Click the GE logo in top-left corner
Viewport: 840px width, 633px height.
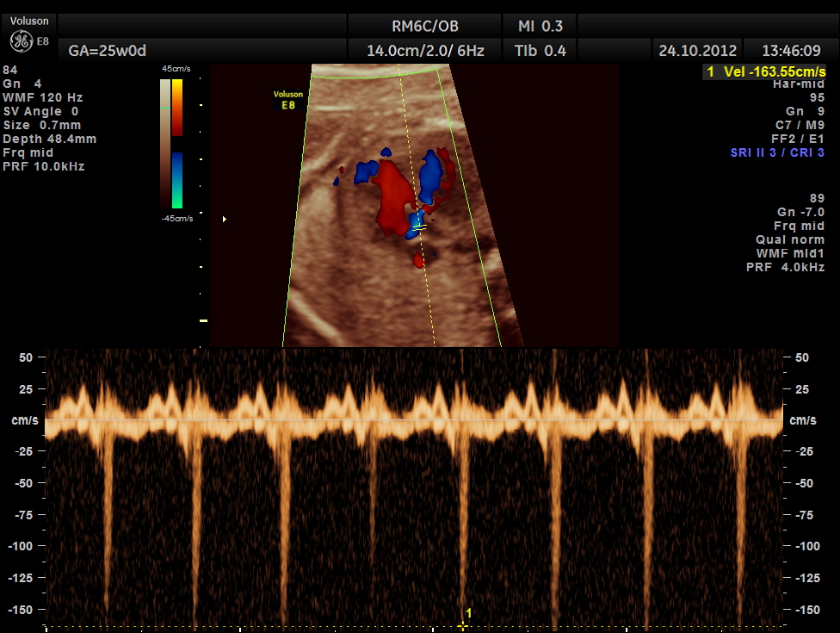[21, 42]
